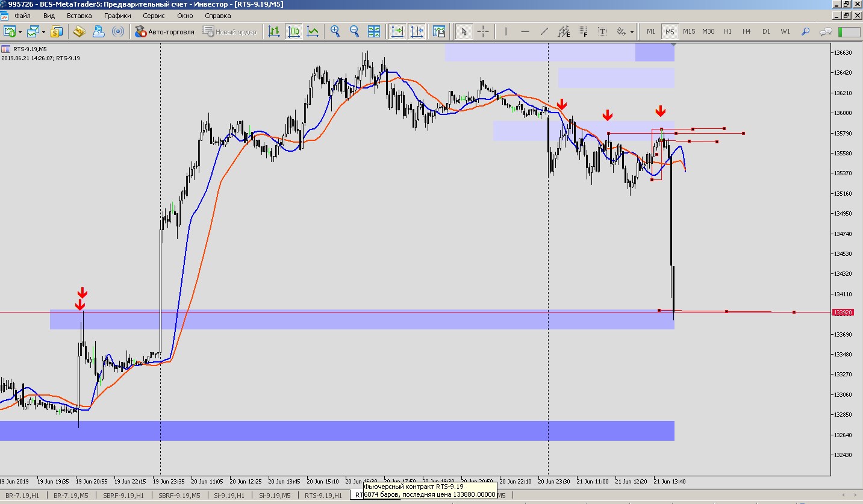Click the Profiles toolbar icon

point(33,31)
